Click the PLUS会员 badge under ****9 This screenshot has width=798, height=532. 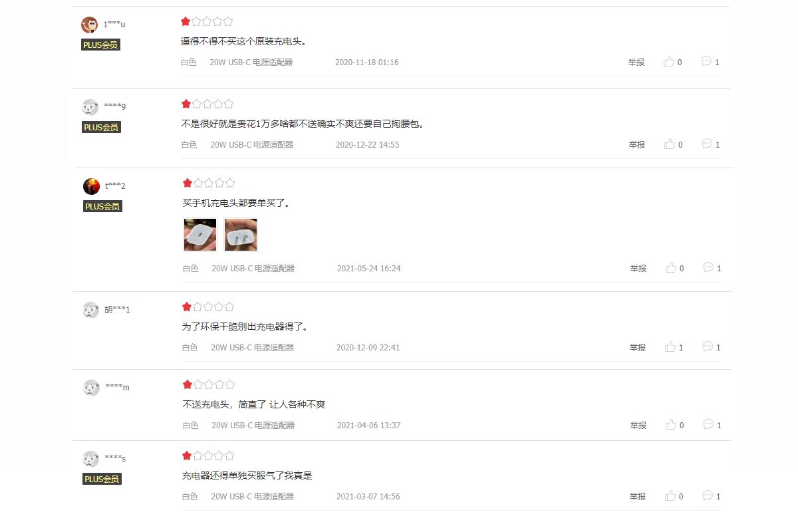pyautogui.click(x=101, y=127)
